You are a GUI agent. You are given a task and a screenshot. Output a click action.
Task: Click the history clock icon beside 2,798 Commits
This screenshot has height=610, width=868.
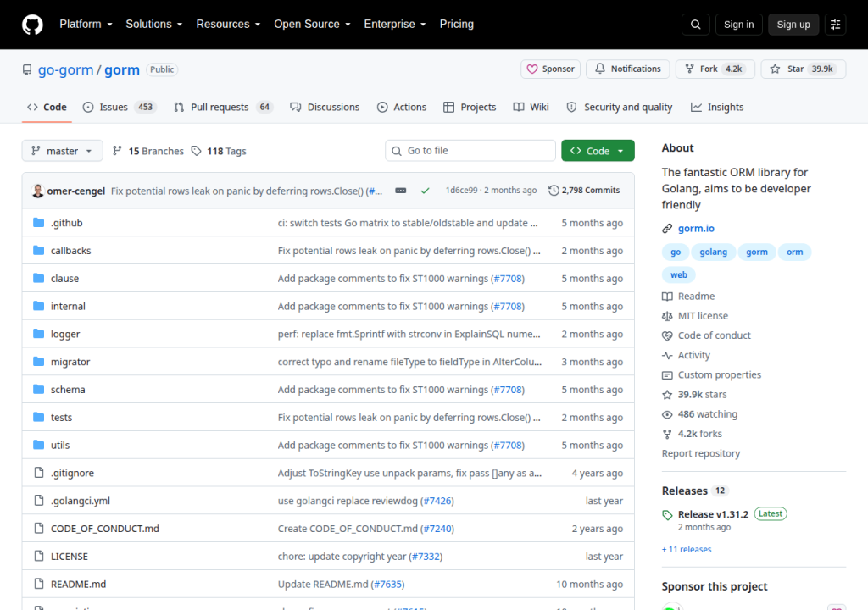554,191
